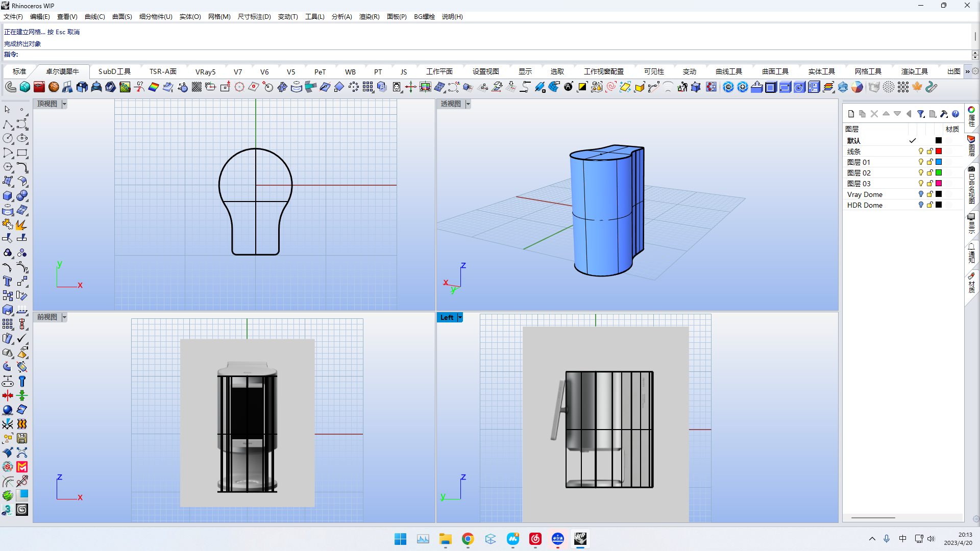Click the new layer icon
The width and height of the screenshot is (980, 551).
pos(851,114)
